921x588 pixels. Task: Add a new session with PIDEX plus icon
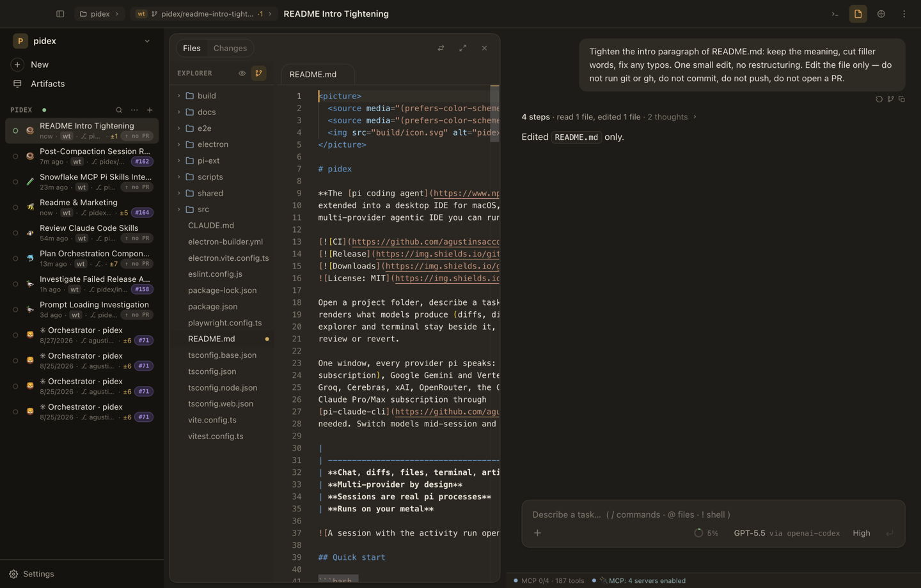[x=150, y=110]
